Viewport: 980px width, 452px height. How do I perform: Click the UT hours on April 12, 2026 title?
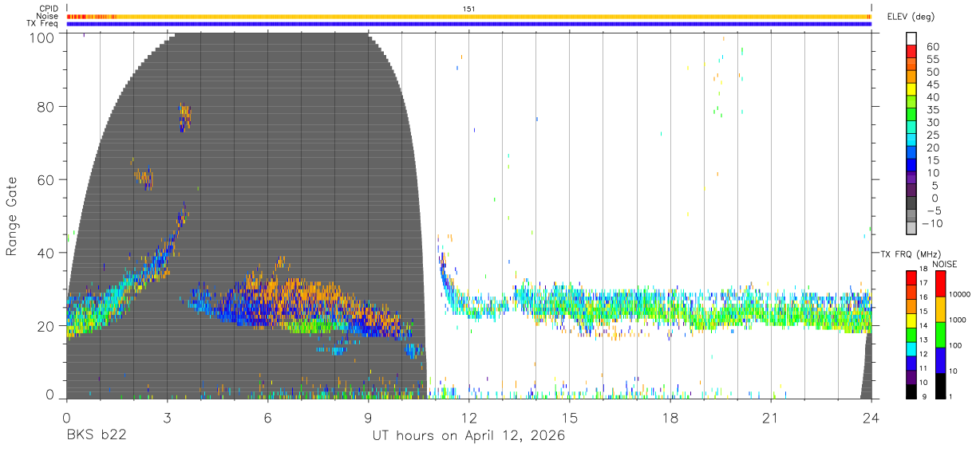click(x=468, y=436)
